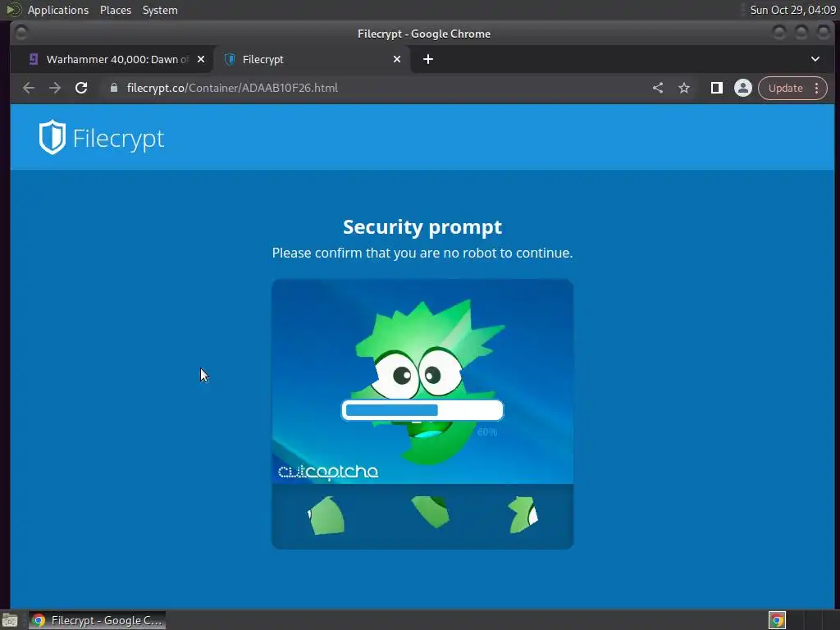Open the Applications menu
This screenshot has width=840, height=630.
(58, 10)
